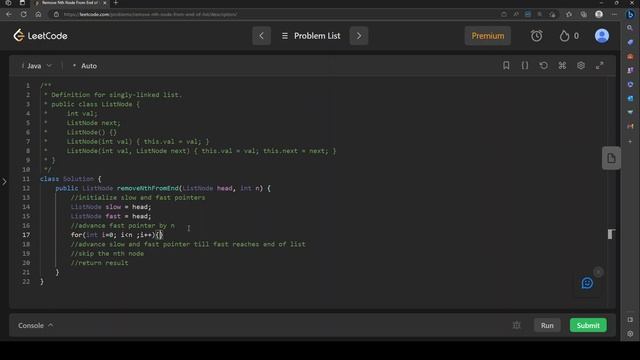Click the browser refresh icon

[24, 14]
